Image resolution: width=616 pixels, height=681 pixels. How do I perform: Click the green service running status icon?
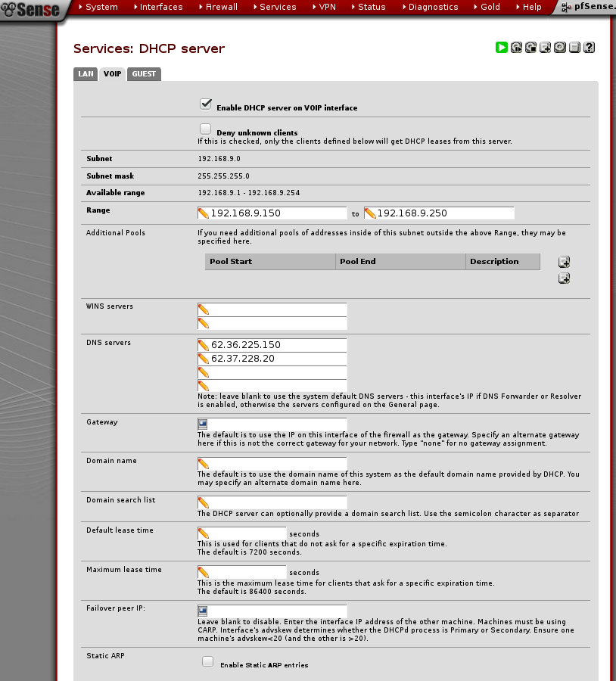click(501, 48)
